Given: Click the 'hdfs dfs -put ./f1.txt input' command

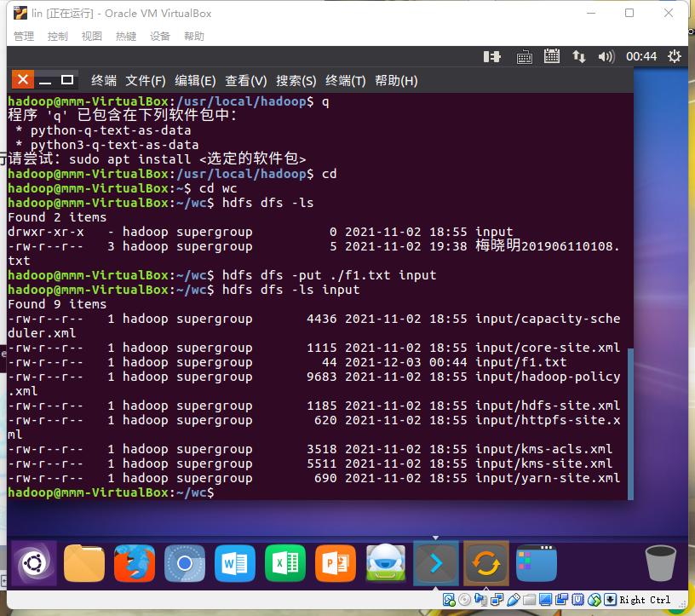Looking at the screenshot, I should click(x=329, y=275).
